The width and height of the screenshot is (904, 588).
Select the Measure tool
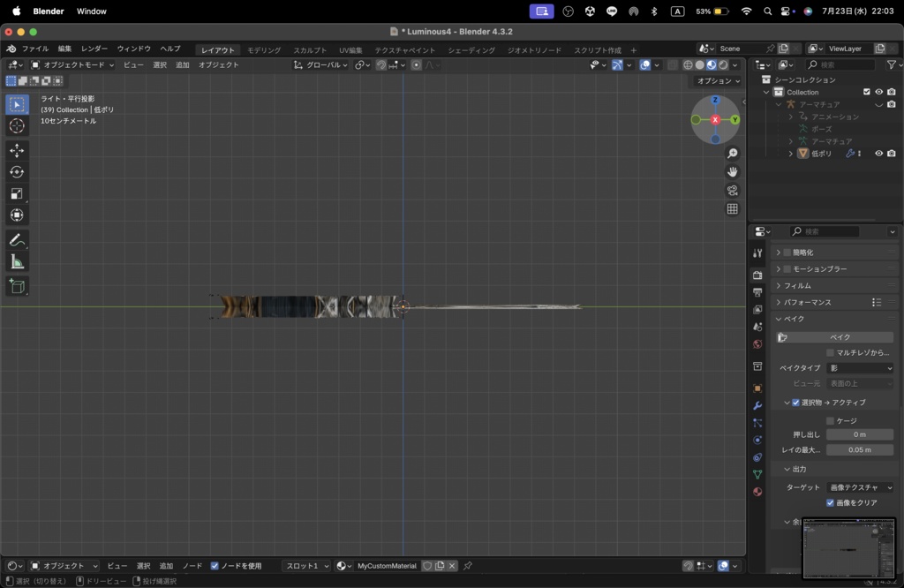click(x=17, y=261)
